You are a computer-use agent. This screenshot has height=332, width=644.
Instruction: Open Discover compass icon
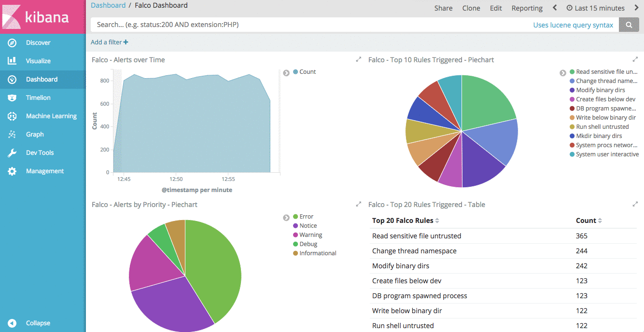[12, 43]
